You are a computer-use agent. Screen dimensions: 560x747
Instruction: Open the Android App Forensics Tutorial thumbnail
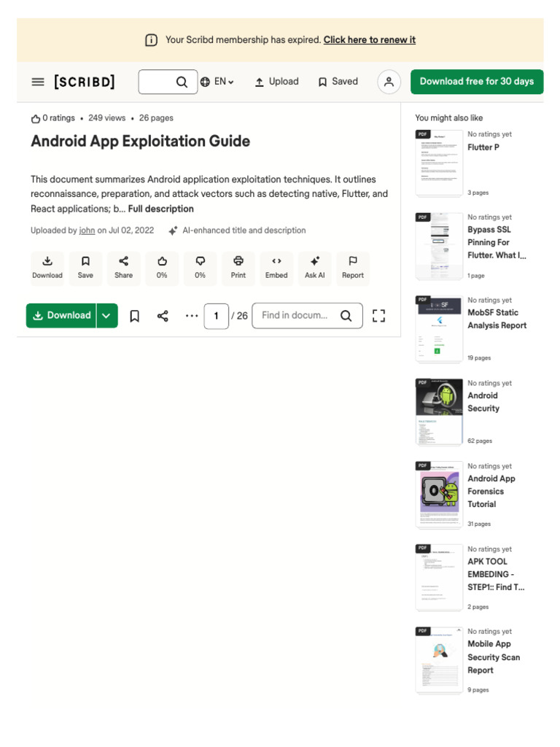(439, 495)
